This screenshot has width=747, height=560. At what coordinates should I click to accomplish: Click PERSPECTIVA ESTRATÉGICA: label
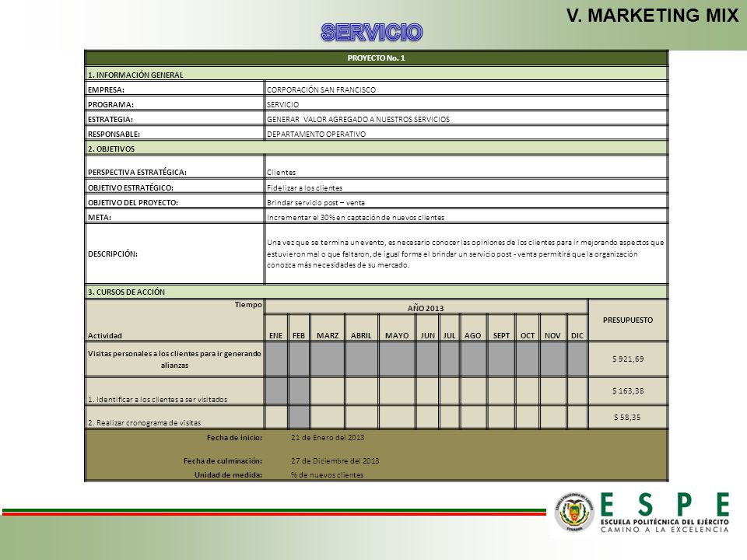[137, 173]
